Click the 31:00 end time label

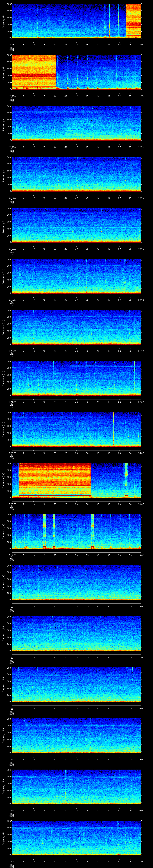point(141,862)
